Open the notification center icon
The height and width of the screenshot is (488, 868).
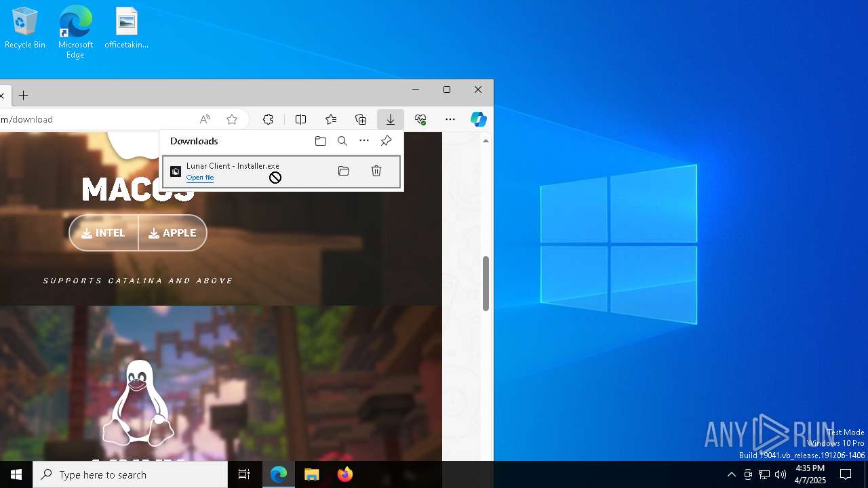(846, 474)
